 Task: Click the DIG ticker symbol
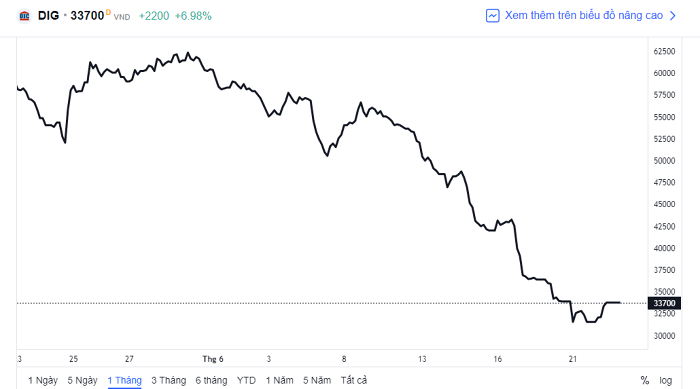(48, 16)
